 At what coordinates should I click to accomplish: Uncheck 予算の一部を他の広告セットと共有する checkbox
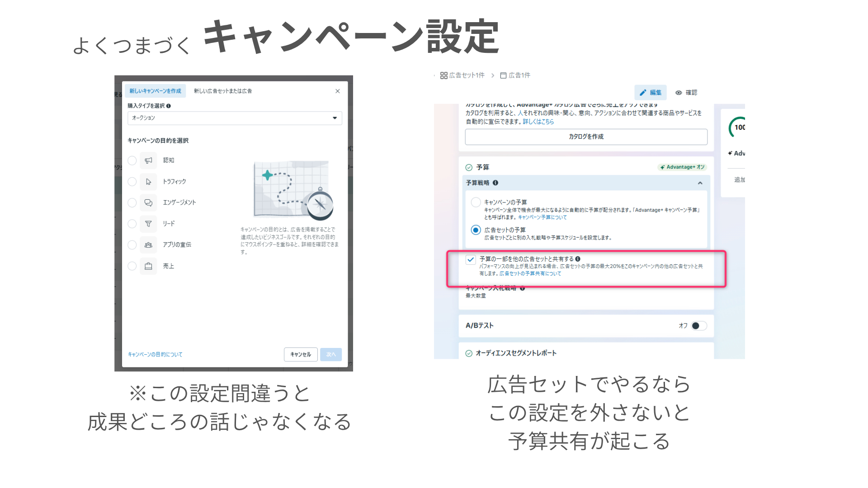(x=471, y=260)
